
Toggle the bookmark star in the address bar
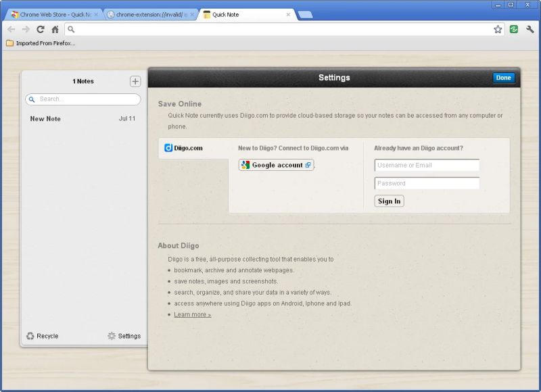point(496,30)
